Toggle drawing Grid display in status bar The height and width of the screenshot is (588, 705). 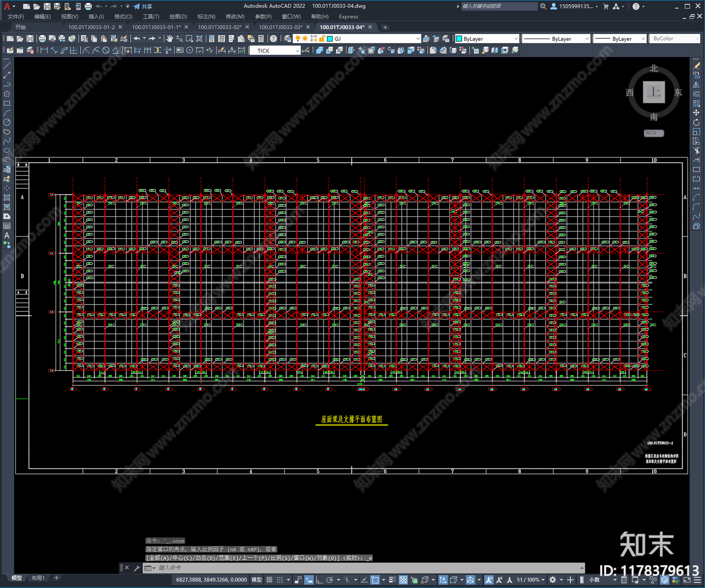(269, 580)
